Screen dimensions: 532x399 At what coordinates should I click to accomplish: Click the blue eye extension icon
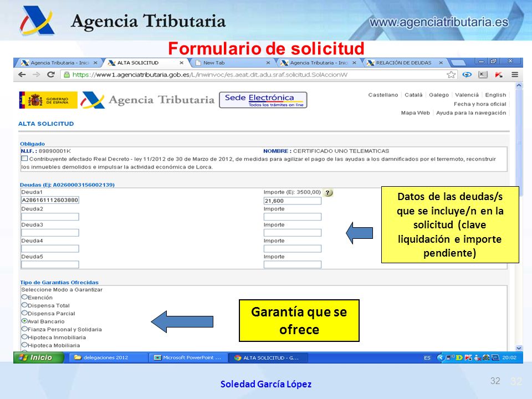467,75
